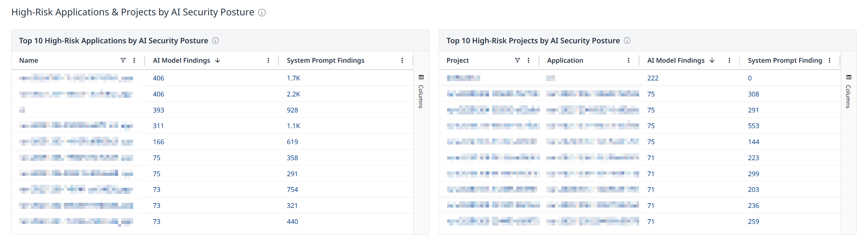This screenshot has width=868, height=243.
Task: Open filter on the Project column
Action: [517, 60]
